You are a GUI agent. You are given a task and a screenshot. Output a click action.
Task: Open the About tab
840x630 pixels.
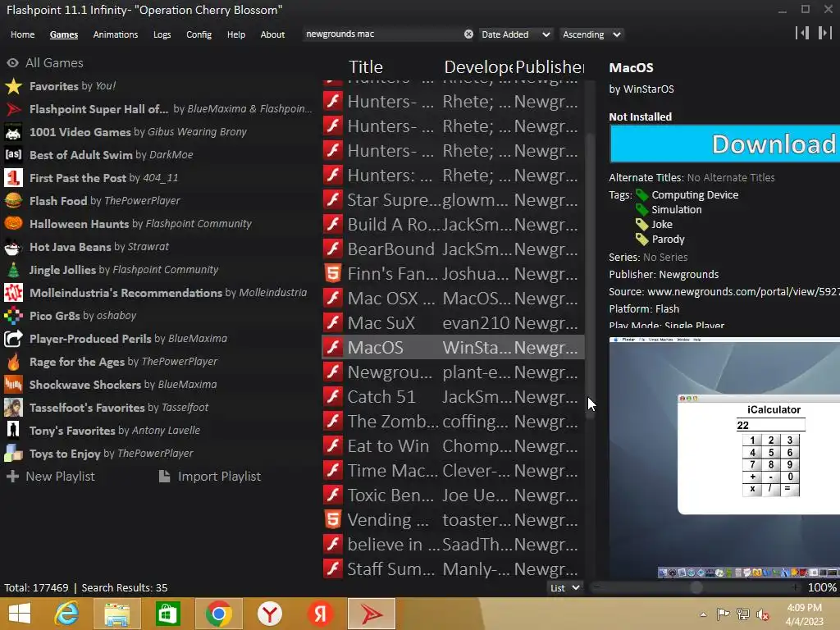click(x=272, y=34)
